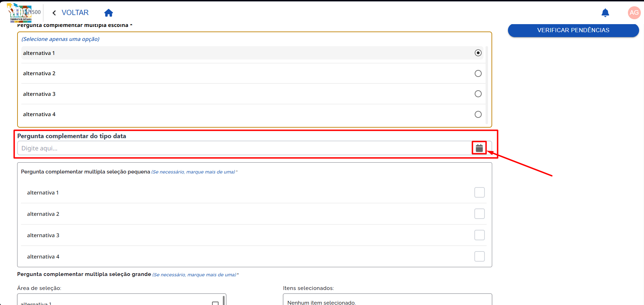
Task: Click the home icon in the header
Action: tap(108, 13)
